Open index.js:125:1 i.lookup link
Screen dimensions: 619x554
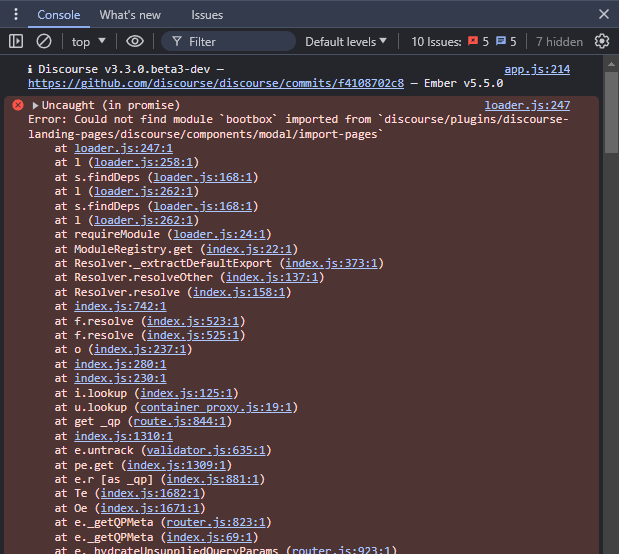186,393
